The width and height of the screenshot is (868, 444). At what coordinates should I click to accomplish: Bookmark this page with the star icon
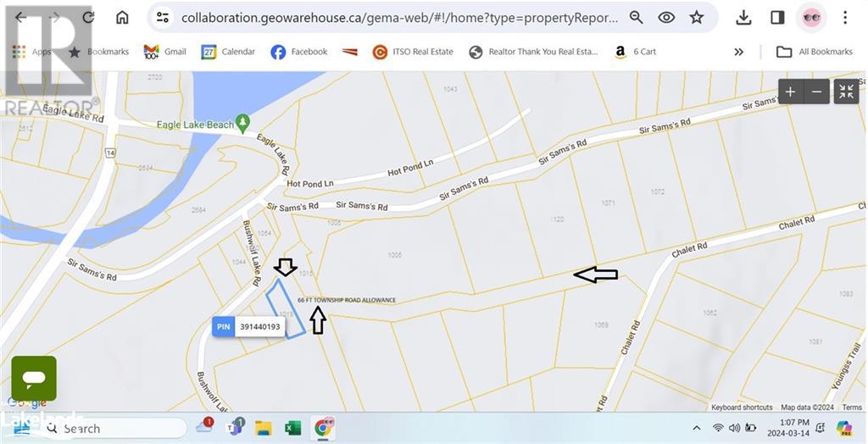[x=696, y=18]
